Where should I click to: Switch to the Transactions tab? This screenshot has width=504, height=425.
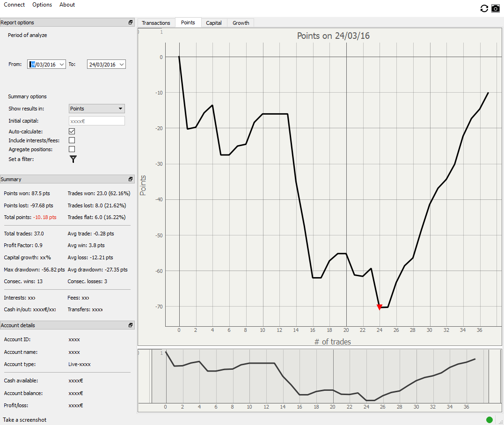click(x=156, y=23)
